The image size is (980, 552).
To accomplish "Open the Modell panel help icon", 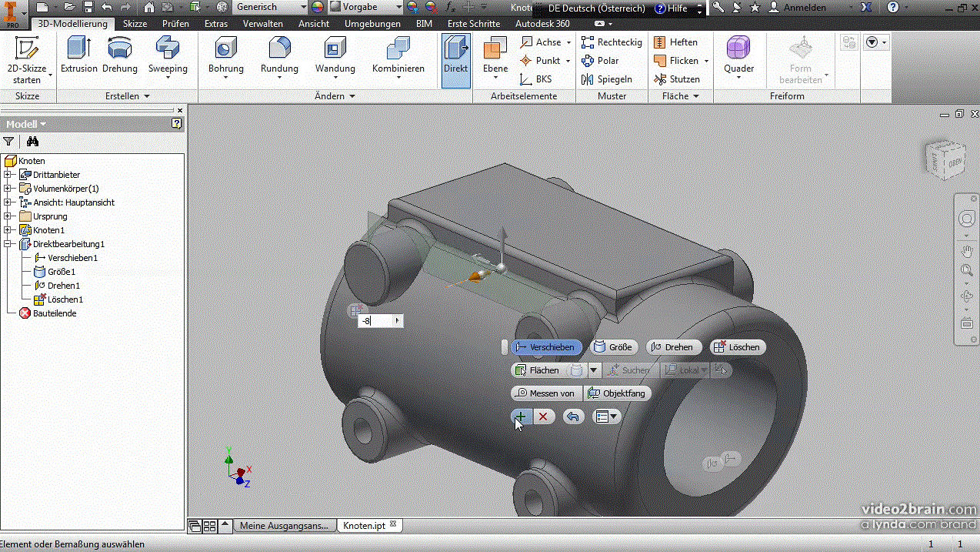I will coord(177,123).
